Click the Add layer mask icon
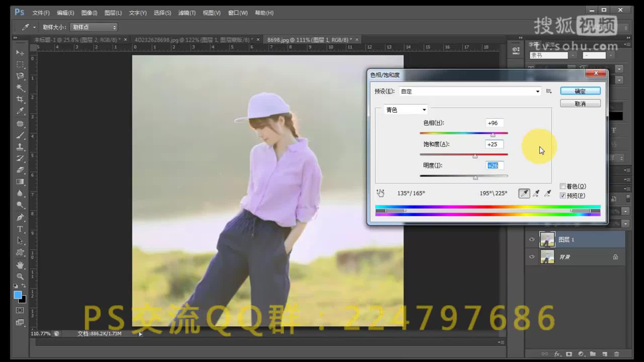 (569, 354)
